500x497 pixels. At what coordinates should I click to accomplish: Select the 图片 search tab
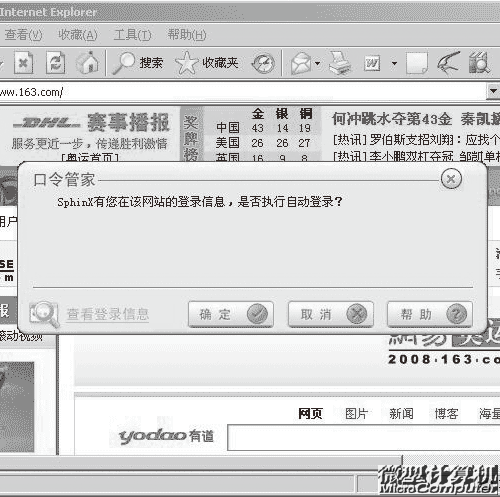click(x=356, y=414)
